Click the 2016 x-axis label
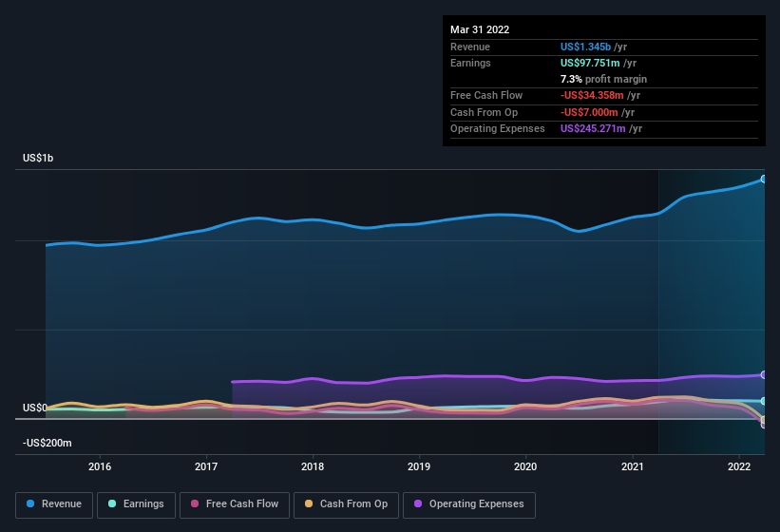 (100, 466)
